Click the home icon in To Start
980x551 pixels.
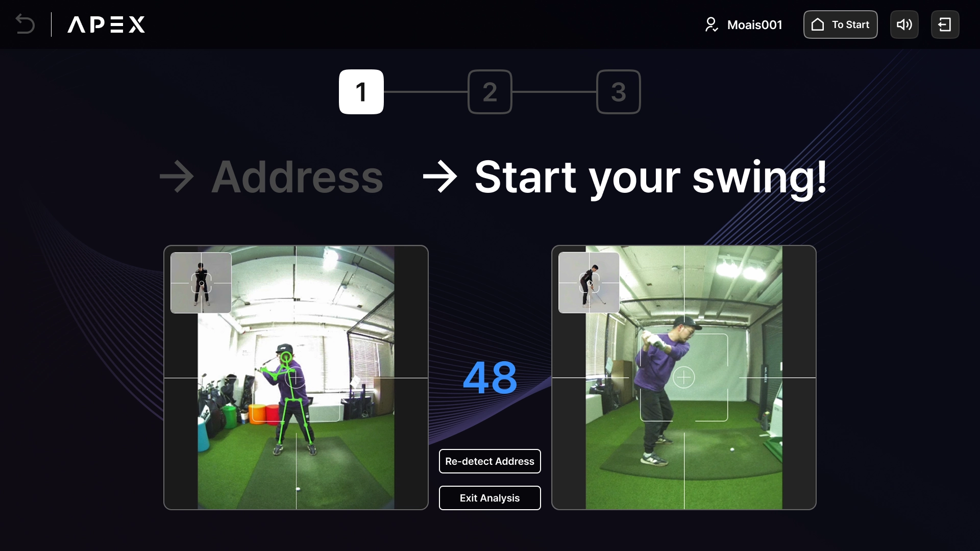click(818, 24)
